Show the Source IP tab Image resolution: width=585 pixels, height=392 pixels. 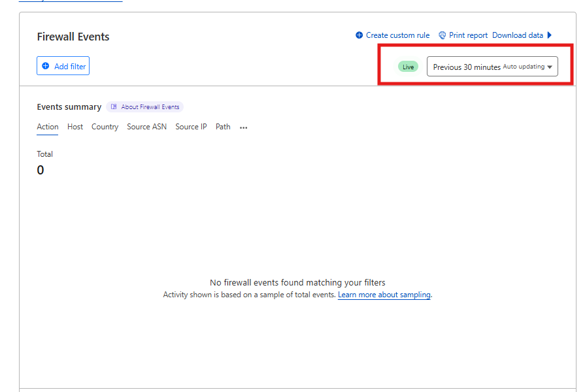(191, 127)
